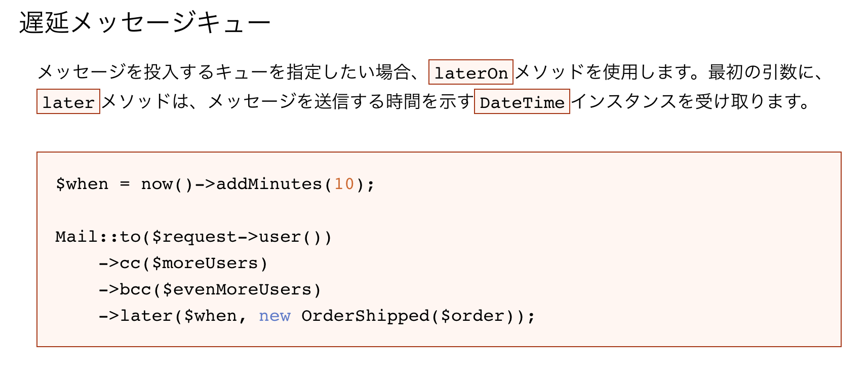868x372 pixels.
Task: Click the laterOn inline code
Action: [x=470, y=72]
